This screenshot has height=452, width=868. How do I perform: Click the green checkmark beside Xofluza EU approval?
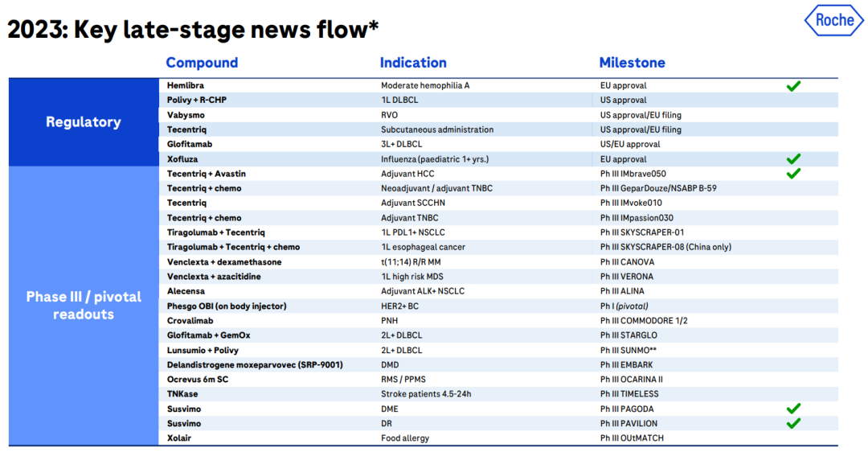[793, 159]
